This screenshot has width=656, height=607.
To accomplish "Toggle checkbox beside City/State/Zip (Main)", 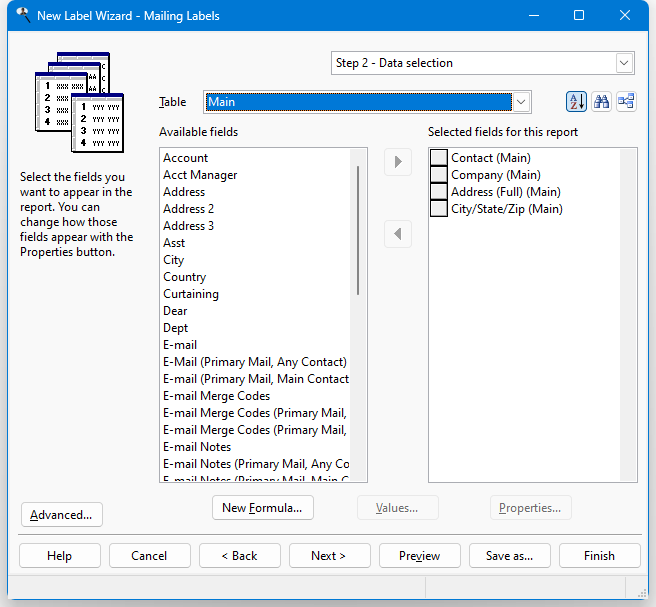I will (x=439, y=209).
